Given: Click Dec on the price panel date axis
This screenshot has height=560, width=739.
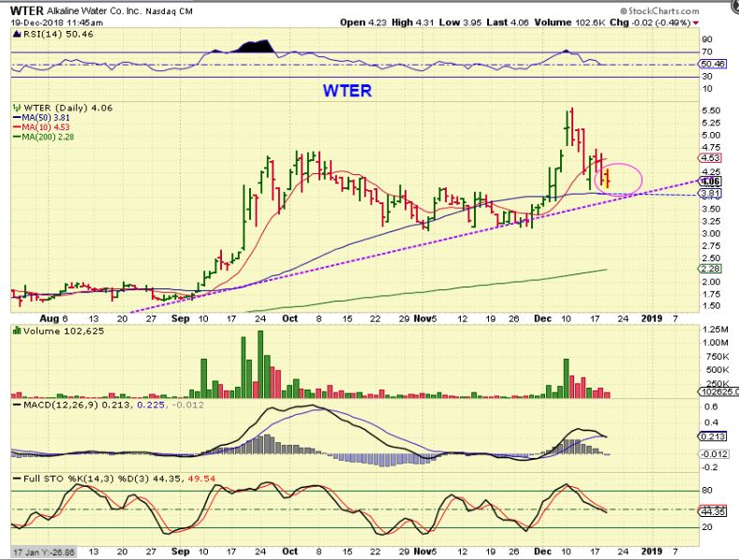Looking at the screenshot, I should point(542,318).
